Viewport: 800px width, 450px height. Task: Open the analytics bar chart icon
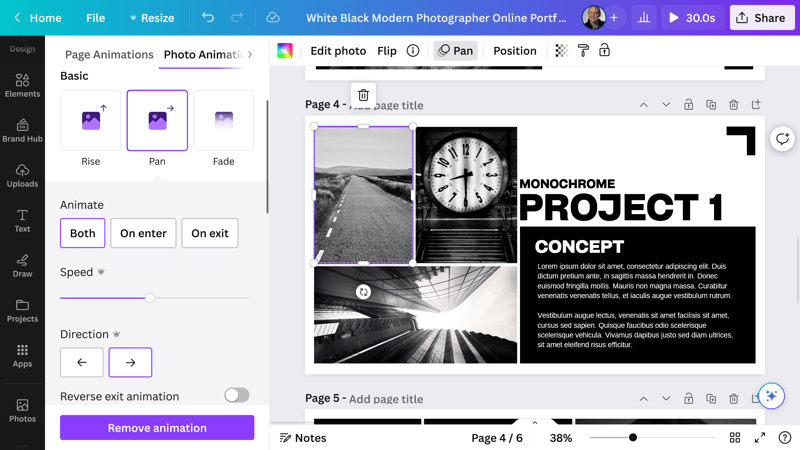pos(644,18)
